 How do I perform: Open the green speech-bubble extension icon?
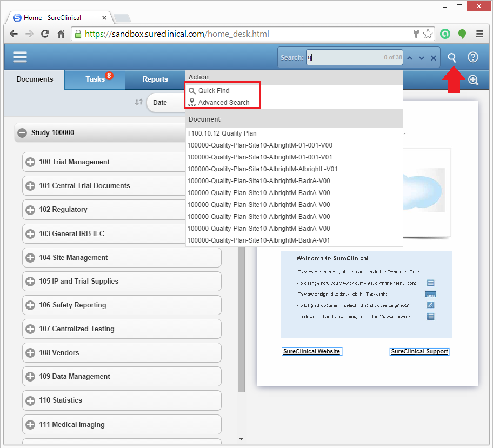tap(462, 34)
